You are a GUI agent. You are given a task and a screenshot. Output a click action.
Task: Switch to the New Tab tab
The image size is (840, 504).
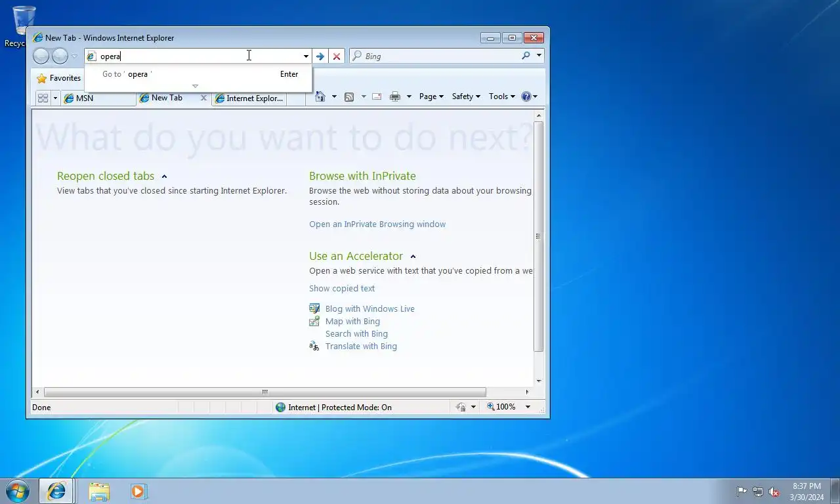coord(167,98)
